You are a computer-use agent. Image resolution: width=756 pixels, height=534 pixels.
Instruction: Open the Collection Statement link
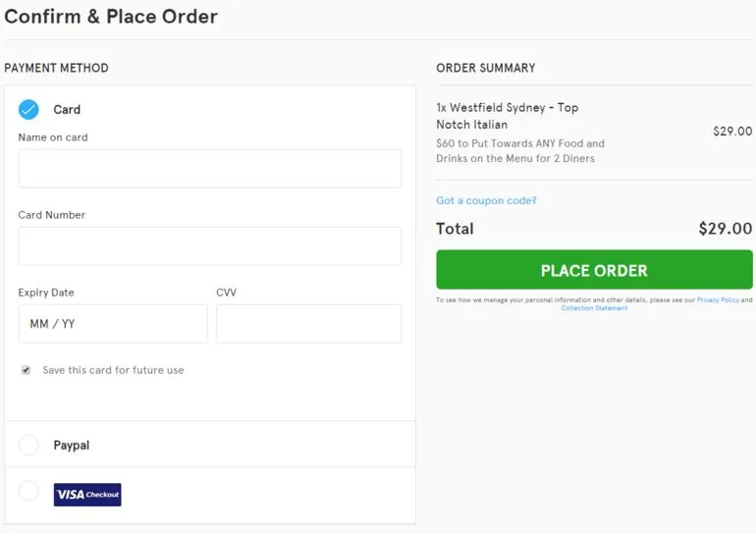point(594,308)
